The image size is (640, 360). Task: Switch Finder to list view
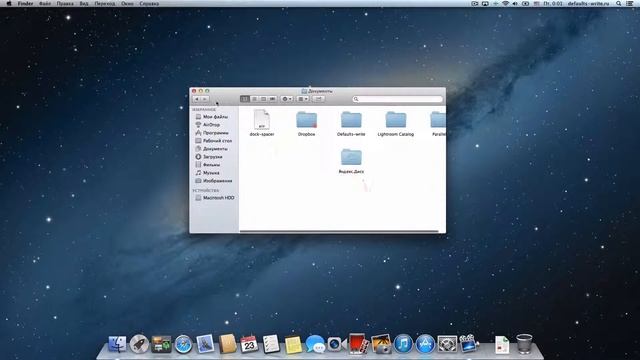coord(254,99)
